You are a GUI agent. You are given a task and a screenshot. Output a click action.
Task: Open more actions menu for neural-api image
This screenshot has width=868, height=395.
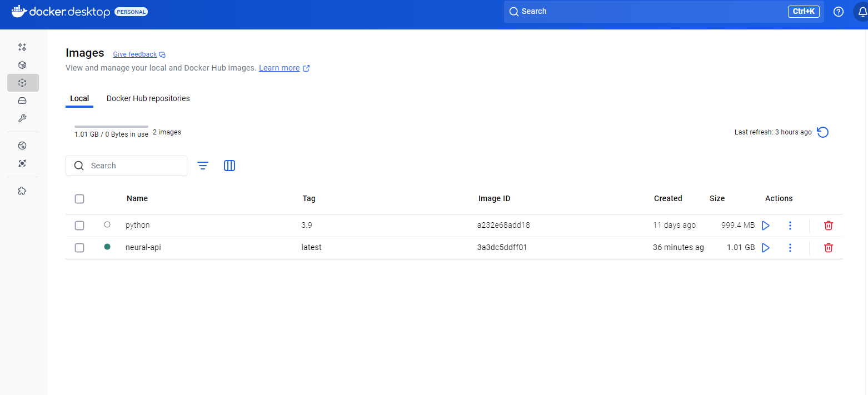(790, 248)
